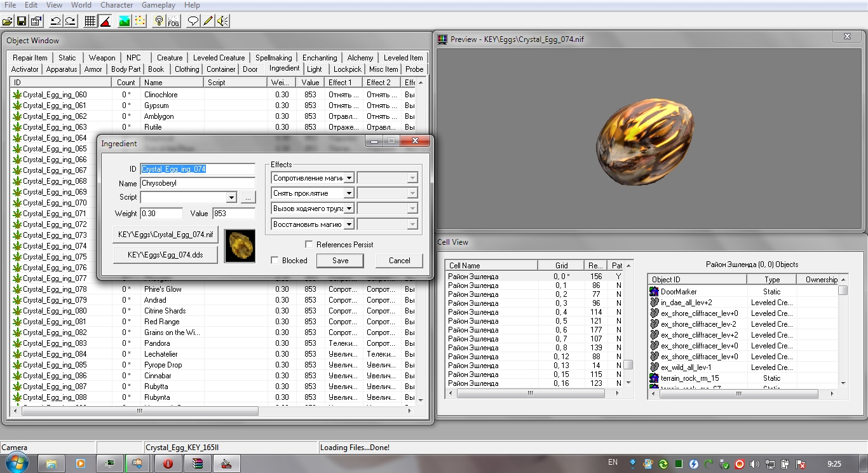Open the Preferences toolbar icon
This screenshot has width=868, height=473.
36,21
